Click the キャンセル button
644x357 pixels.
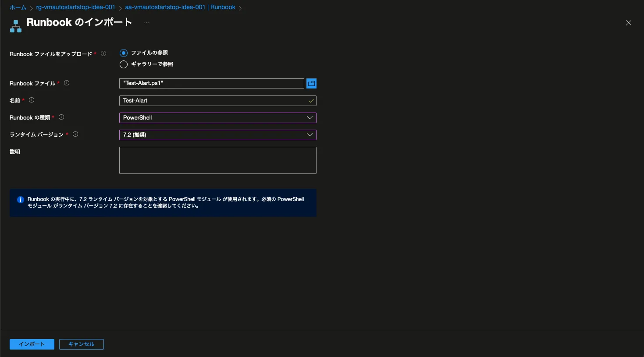(x=82, y=344)
